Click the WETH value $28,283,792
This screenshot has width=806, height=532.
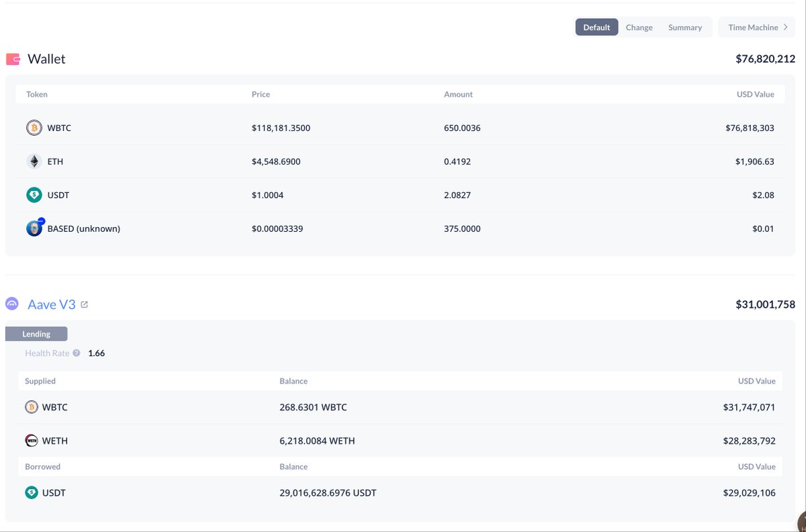pos(750,441)
